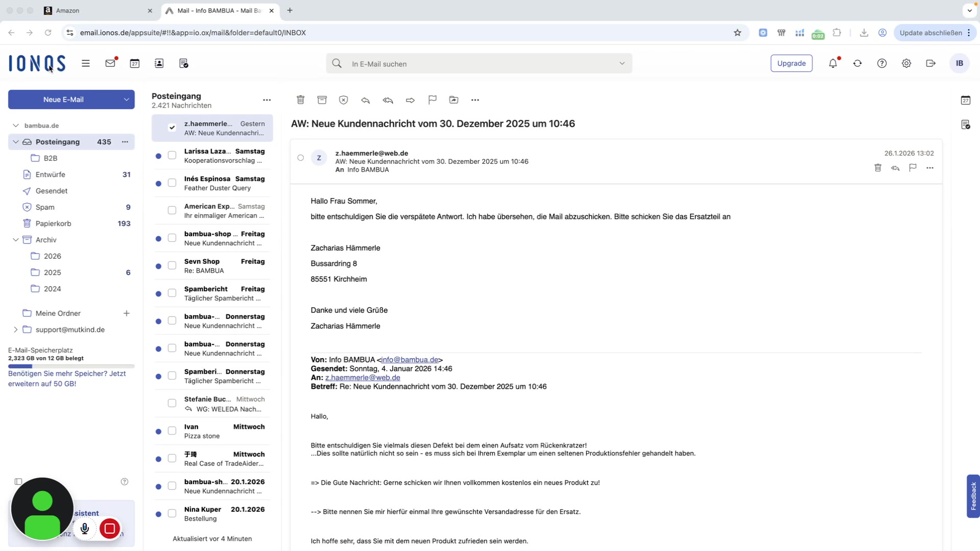Open side tasks panel icon at right
The image size is (980, 551).
pyautogui.click(x=966, y=124)
